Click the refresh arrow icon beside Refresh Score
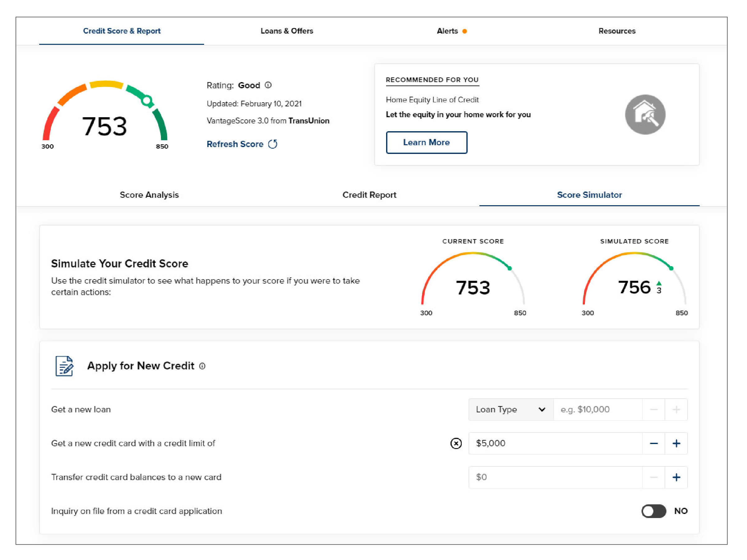The height and width of the screenshot is (560, 747). tap(273, 144)
